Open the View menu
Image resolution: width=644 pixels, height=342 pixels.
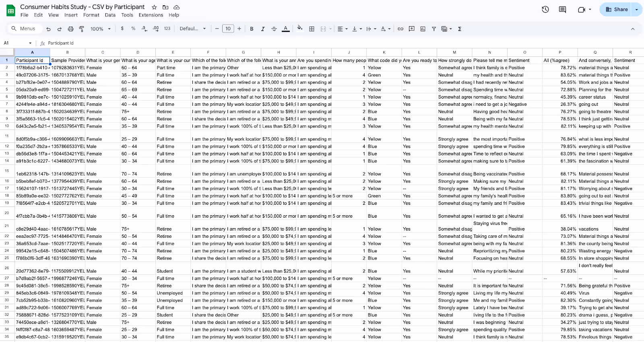coord(54,15)
